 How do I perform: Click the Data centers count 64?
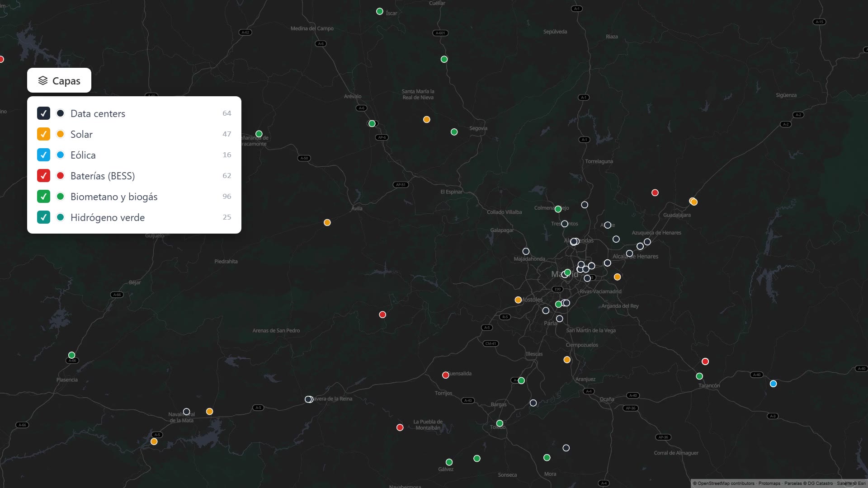(x=227, y=113)
